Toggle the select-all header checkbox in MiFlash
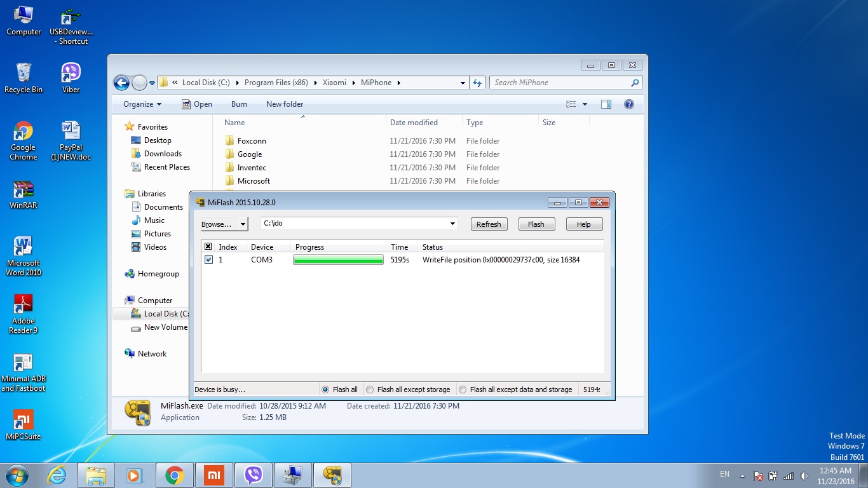This screenshot has width=868, height=488. [208, 247]
